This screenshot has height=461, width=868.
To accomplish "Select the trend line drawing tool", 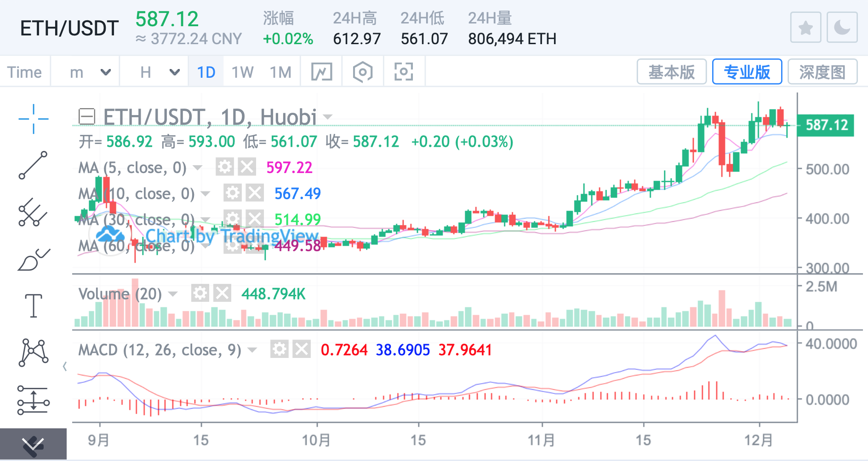I will [33, 166].
